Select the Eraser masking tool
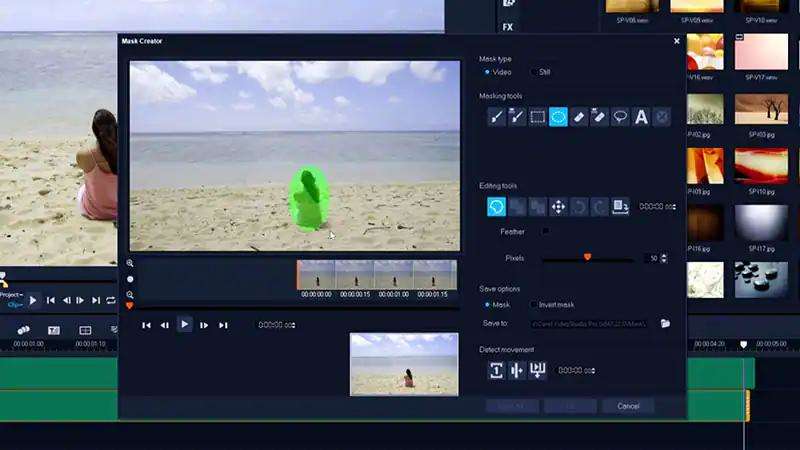This screenshot has height=450, width=800. (x=579, y=117)
